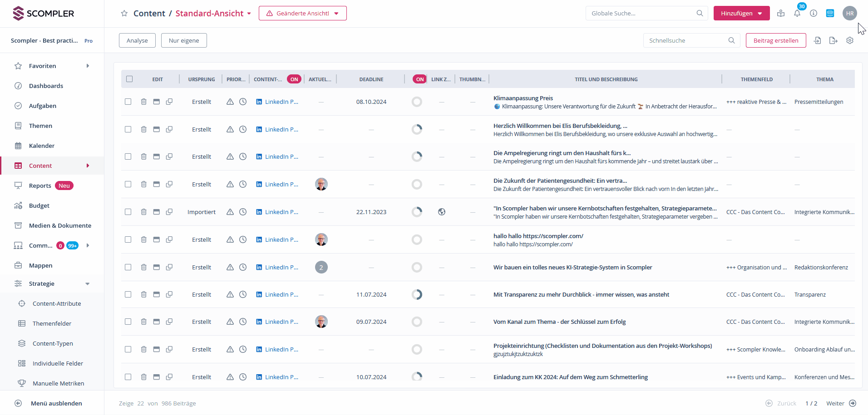Select all rows with header checkbox
This screenshot has height=415, width=868.
pyautogui.click(x=129, y=79)
